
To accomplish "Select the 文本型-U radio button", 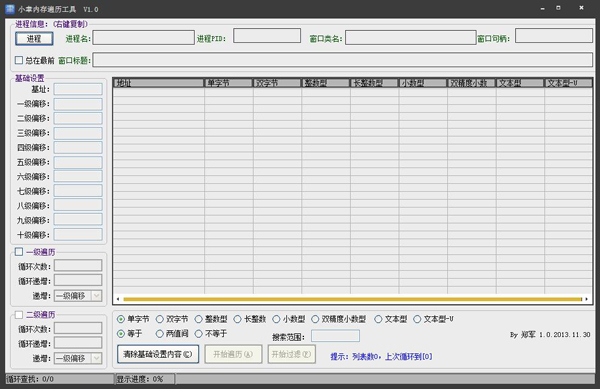I will click(417, 319).
